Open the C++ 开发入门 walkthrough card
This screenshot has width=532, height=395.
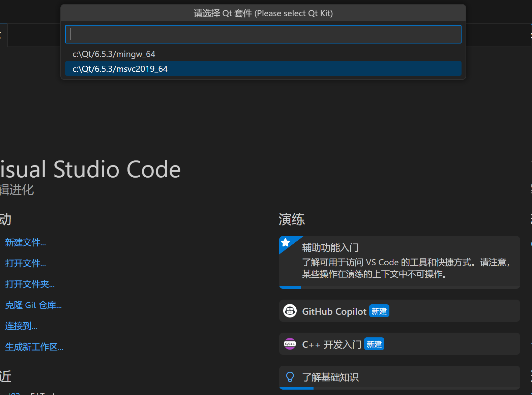pos(400,344)
